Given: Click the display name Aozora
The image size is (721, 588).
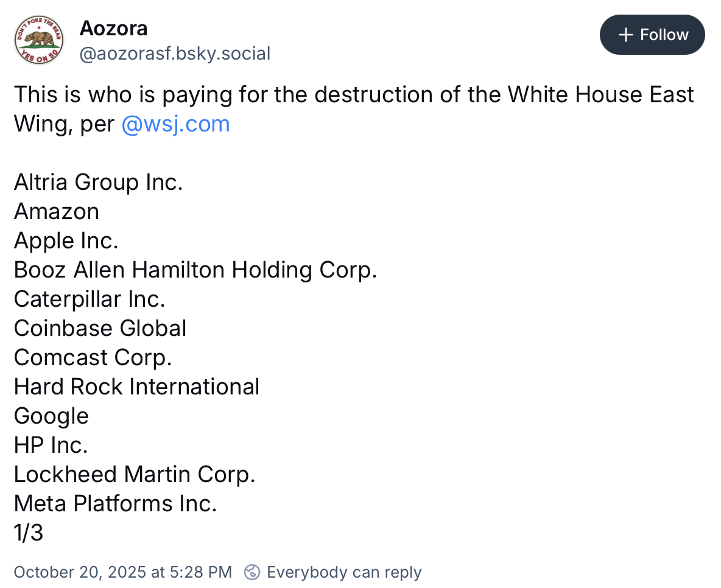Looking at the screenshot, I should (x=113, y=28).
